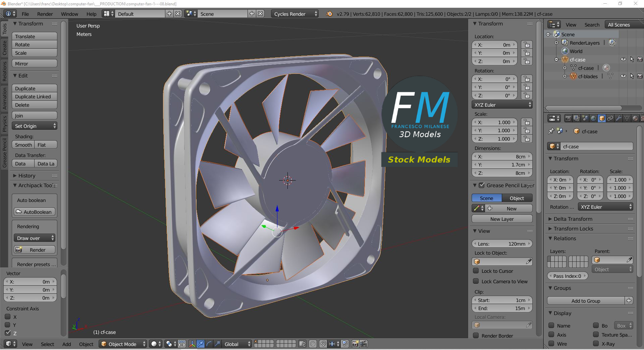644x350 pixels.
Task: Toggle manipulate center points icon in 3D header
Action: (x=182, y=344)
